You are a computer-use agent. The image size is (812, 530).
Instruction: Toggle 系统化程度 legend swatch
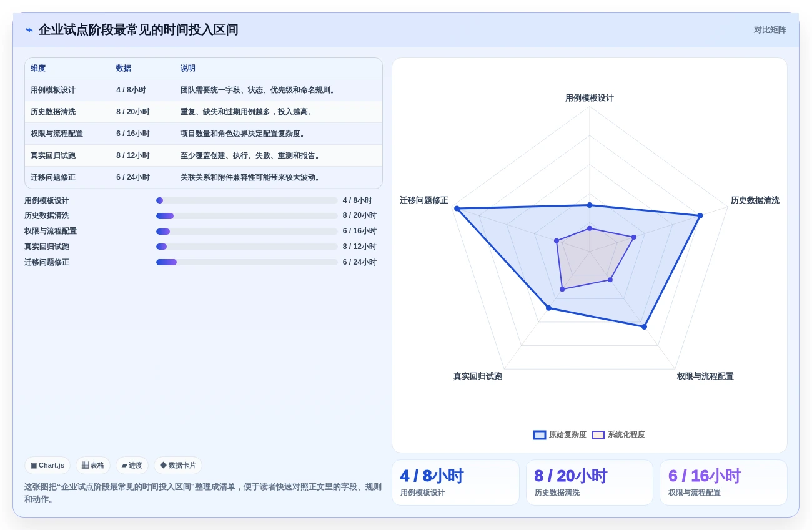click(x=598, y=435)
